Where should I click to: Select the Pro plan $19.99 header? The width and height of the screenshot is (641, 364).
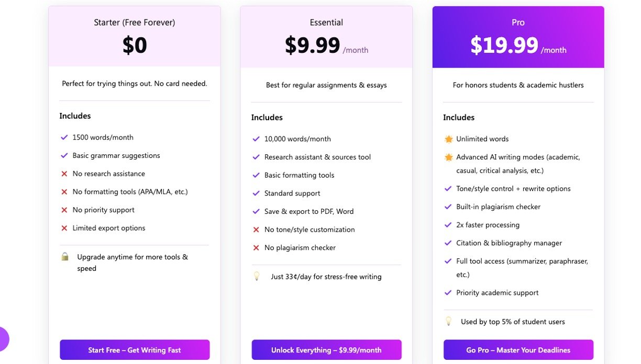click(518, 37)
